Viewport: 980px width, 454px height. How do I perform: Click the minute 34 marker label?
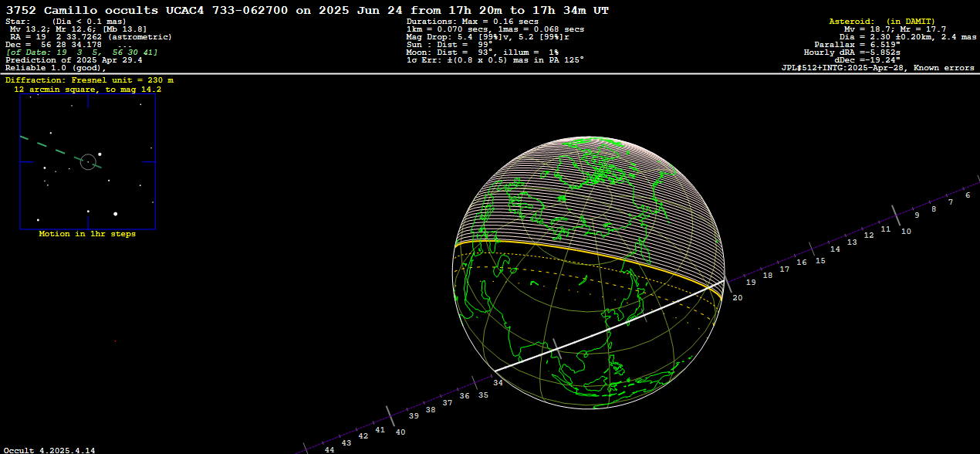pos(498,383)
